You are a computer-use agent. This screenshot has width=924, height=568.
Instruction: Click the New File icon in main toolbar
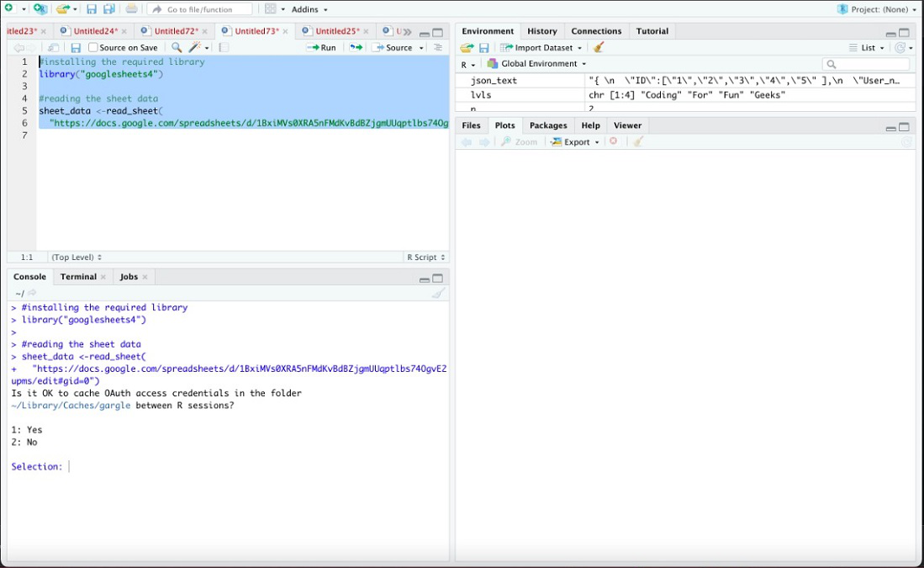tap(8, 9)
